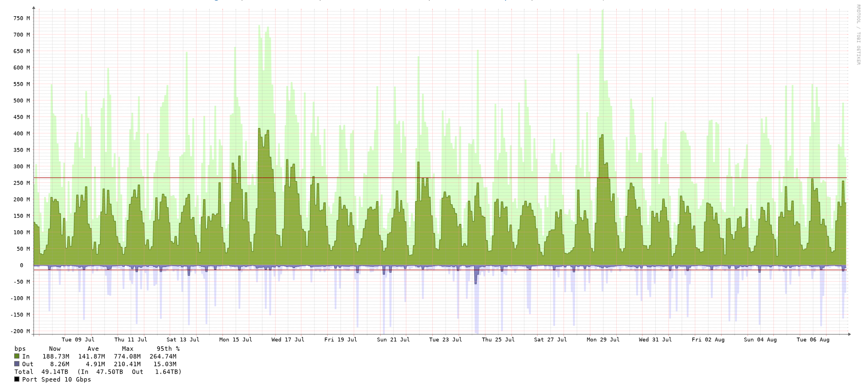Click the Out 95th percentile value 15.03M
This screenshot has height=385, width=868.
point(164,364)
